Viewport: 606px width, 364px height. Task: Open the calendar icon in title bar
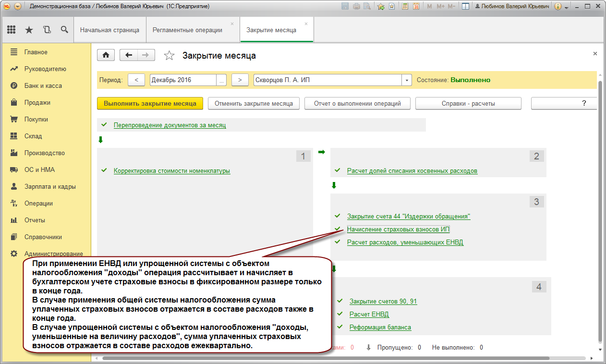(416, 7)
